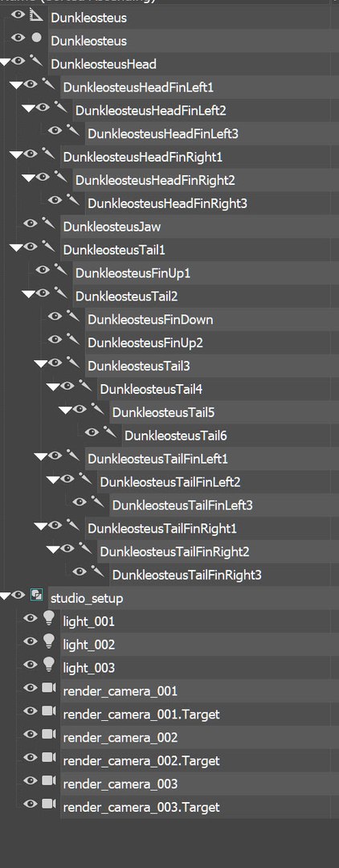The image size is (339, 868).
Task: Hide the first Dunkleosteus helper object
Action: [x=18, y=15]
